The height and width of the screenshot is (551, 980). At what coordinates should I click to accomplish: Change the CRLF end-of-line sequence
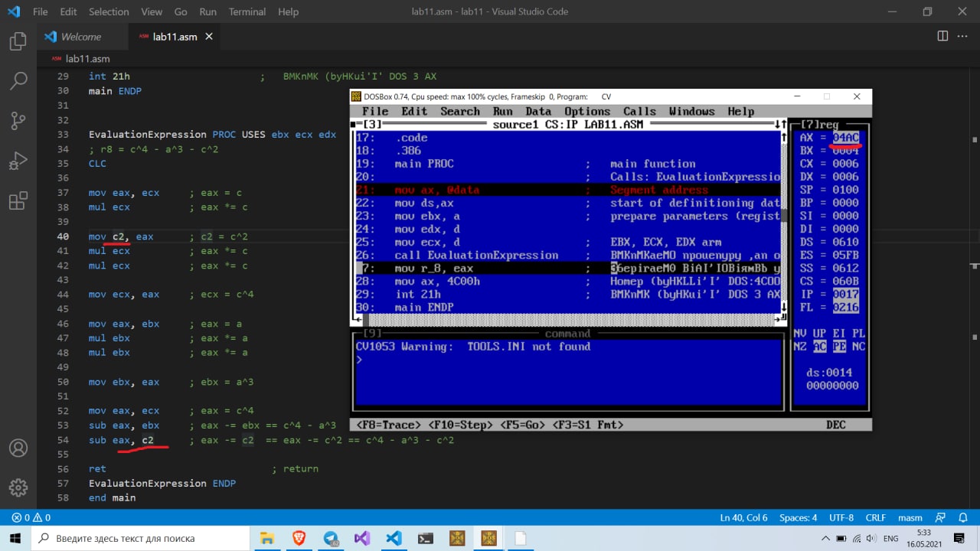(x=874, y=518)
